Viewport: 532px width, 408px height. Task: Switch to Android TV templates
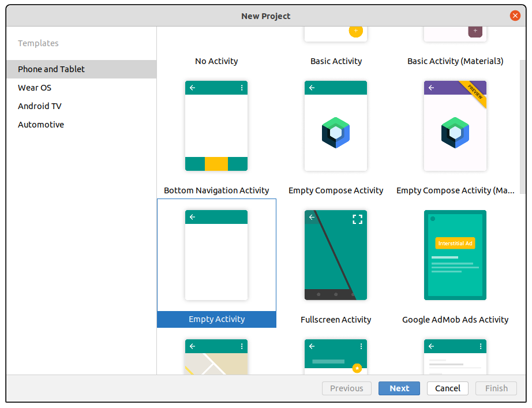[x=81, y=106]
